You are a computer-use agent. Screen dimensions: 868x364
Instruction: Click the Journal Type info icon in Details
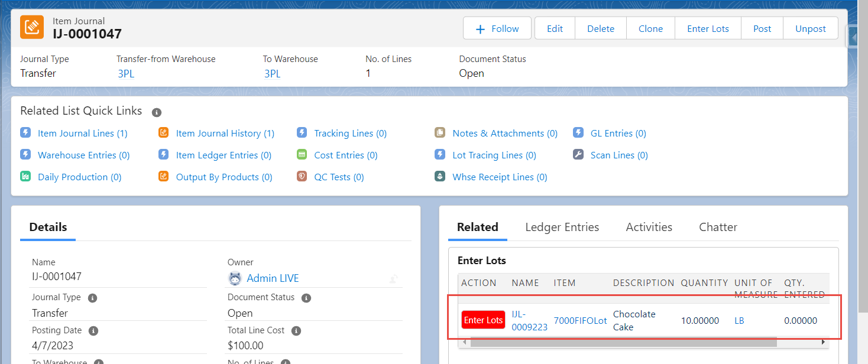pyautogui.click(x=93, y=298)
